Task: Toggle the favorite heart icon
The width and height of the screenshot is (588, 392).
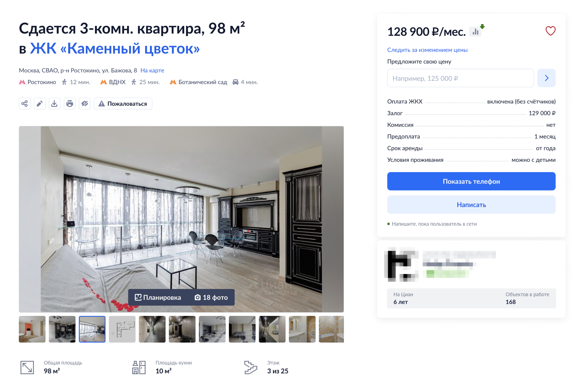Action: [x=550, y=31]
